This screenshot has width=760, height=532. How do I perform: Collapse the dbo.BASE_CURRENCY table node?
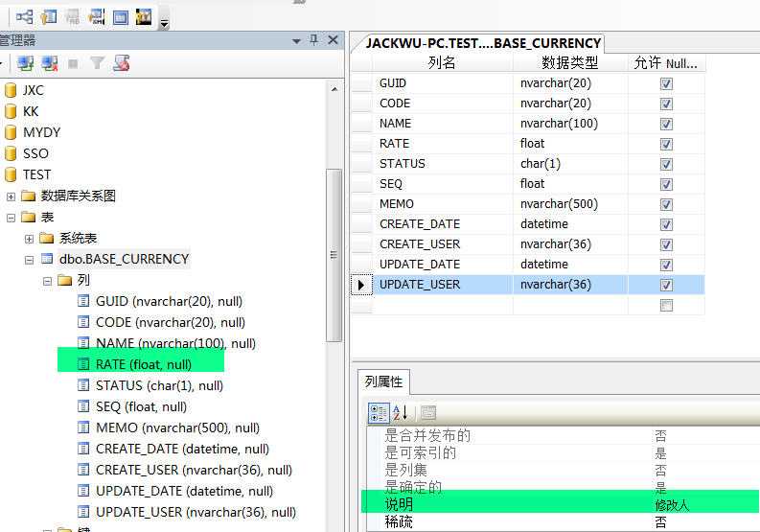(x=29, y=260)
